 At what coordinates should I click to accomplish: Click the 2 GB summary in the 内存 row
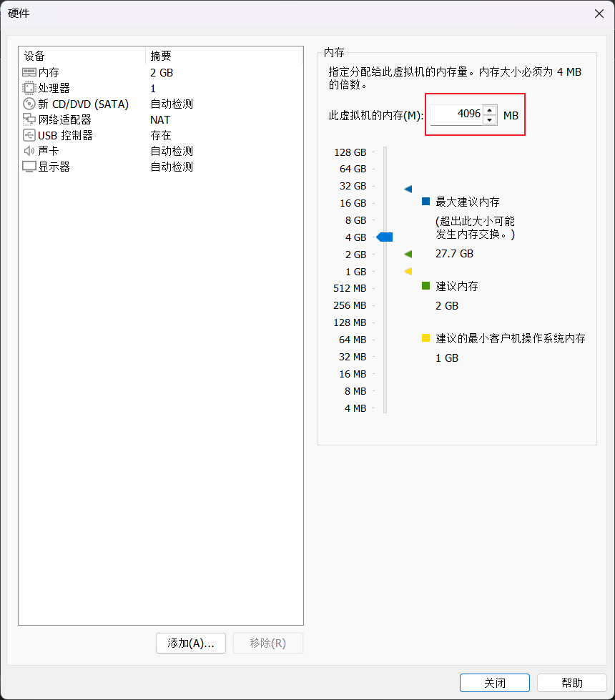click(x=162, y=73)
